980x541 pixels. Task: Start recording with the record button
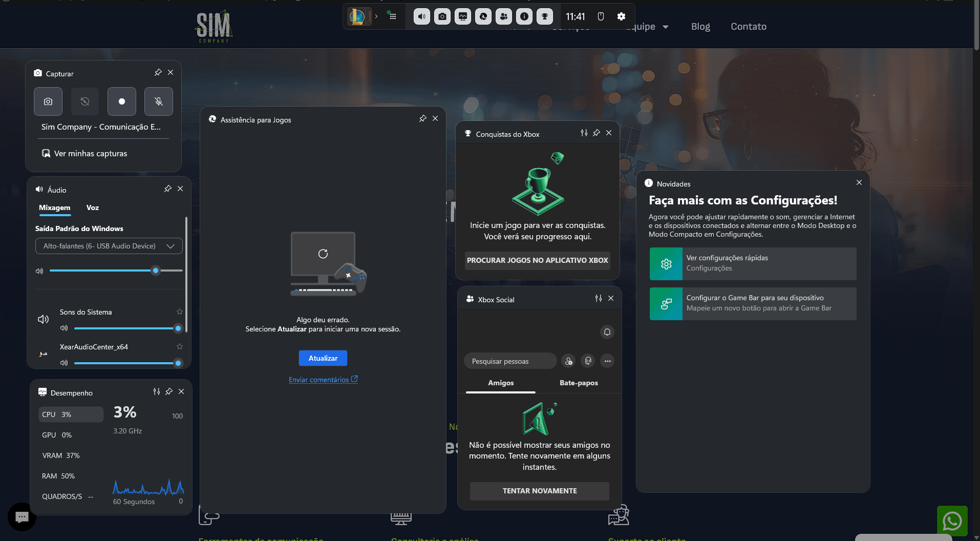(122, 101)
